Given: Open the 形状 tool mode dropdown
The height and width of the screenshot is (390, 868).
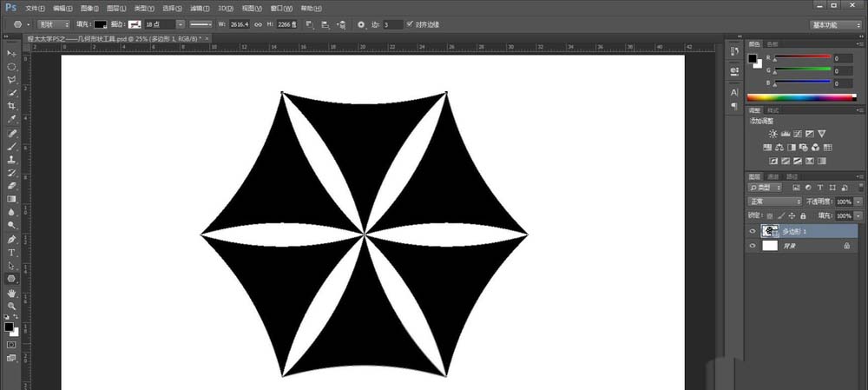Looking at the screenshot, I should (x=55, y=24).
